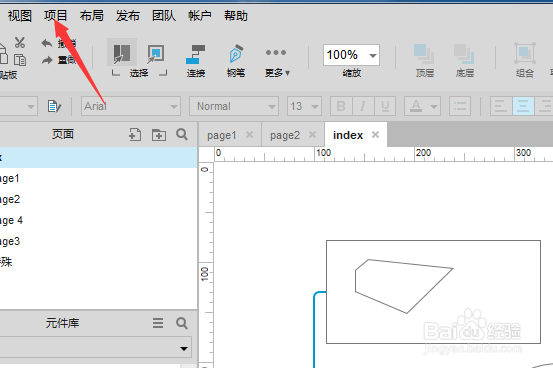Viewport: 553px width, 368px height.
Task: Activate the contained selection mode icon
Action: [x=155, y=54]
